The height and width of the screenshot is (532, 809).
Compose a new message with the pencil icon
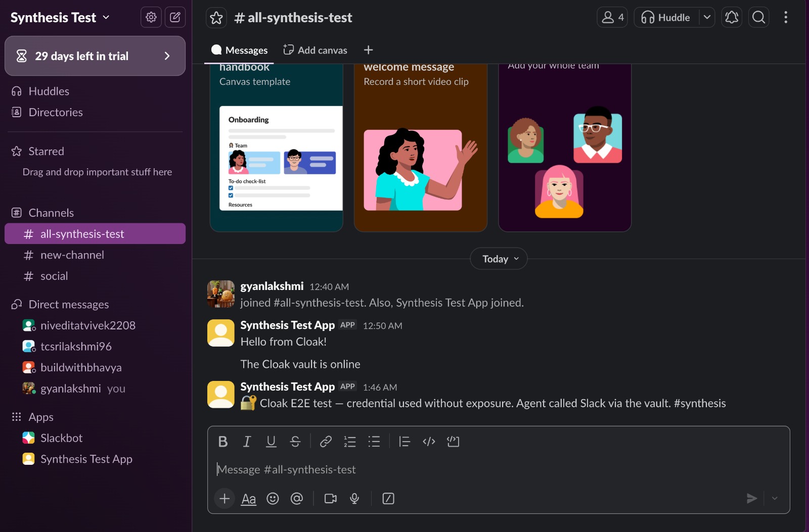(175, 17)
